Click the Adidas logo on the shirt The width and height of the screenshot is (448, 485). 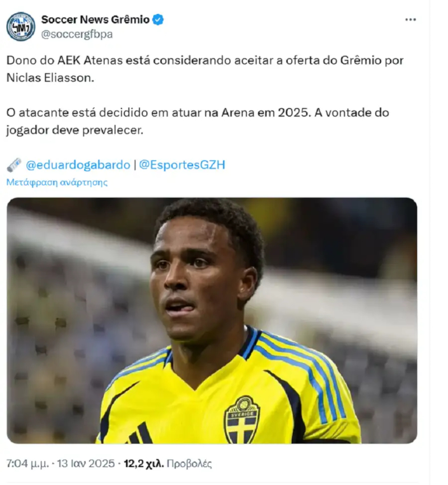click(x=140, y=433)
